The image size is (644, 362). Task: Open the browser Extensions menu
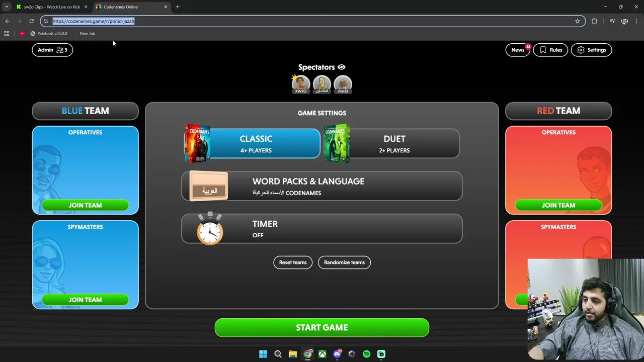(595, 21)
